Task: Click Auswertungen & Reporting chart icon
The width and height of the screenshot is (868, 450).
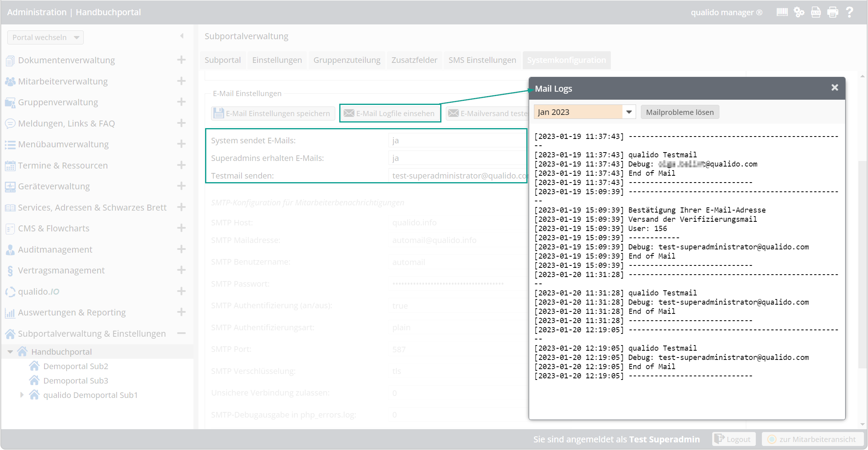Action: click(x=10, y=313)
